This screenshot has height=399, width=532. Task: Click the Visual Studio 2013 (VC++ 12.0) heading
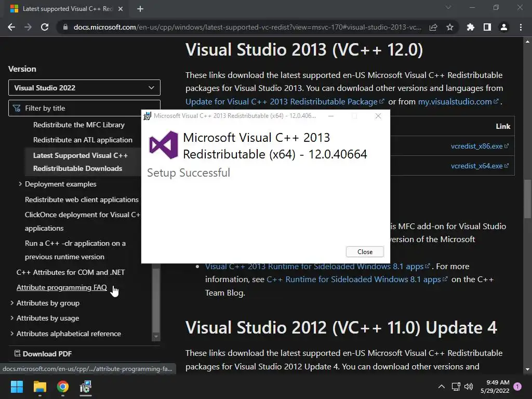coord(304,49)
